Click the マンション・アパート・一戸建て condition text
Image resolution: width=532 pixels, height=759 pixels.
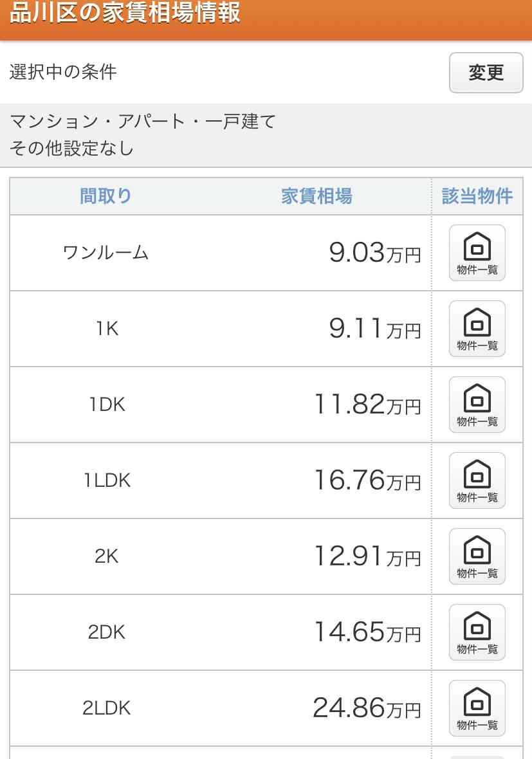coord(143,121)
